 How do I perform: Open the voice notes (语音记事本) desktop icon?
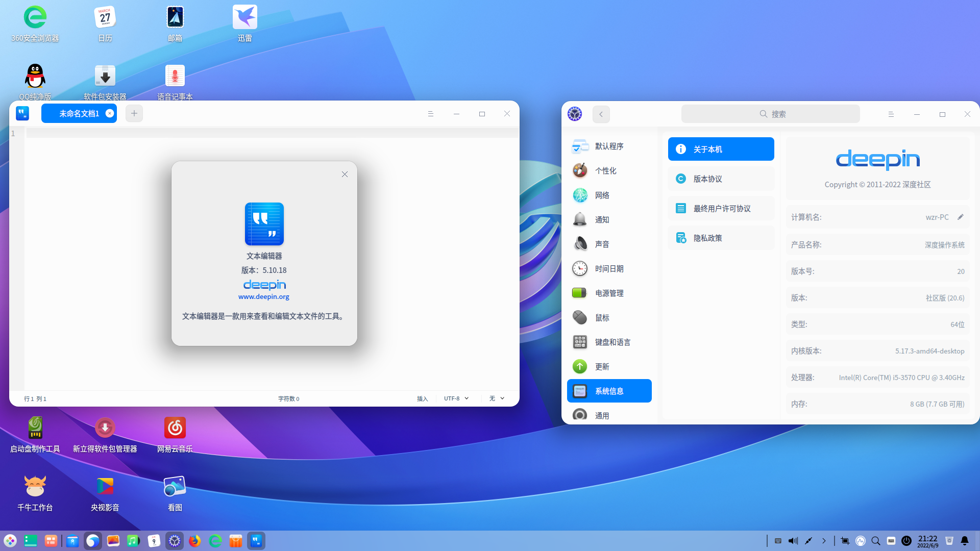pos(175,77)
